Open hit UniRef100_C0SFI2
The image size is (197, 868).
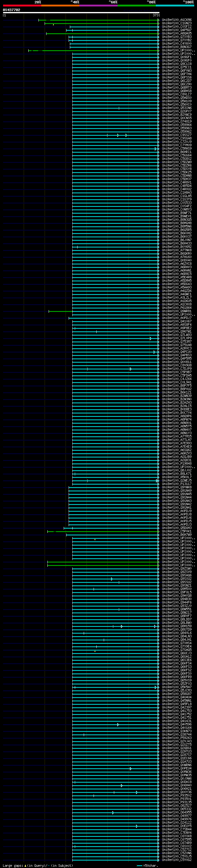177,26
